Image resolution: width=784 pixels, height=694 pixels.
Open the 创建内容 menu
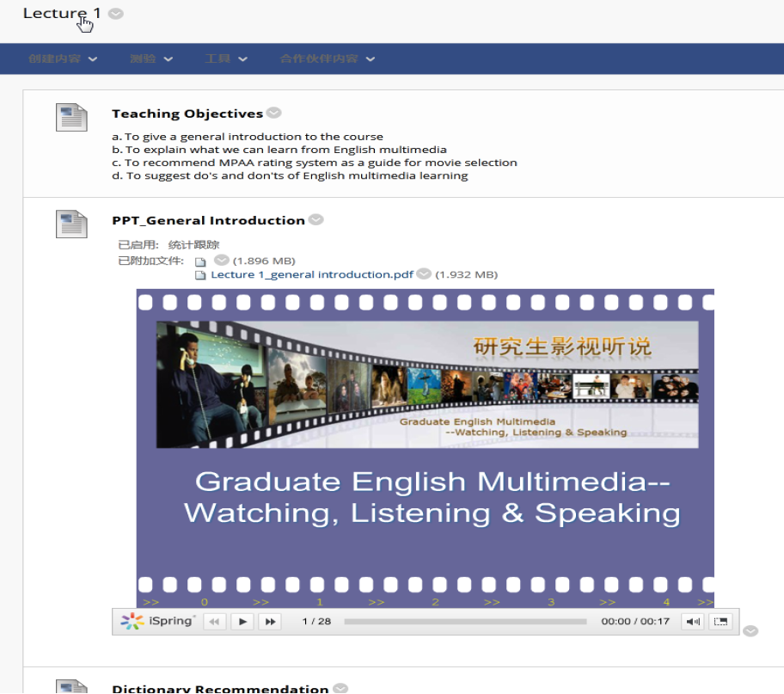(x=63, y=59)
